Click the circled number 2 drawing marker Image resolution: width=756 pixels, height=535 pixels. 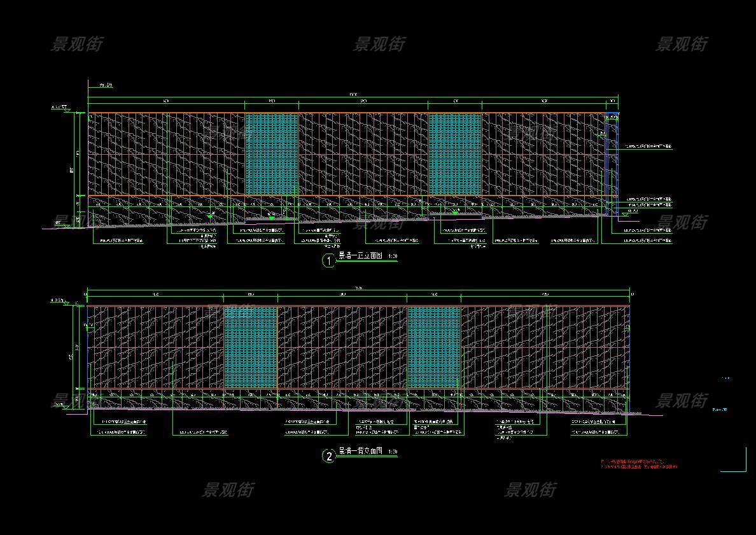(x=328, y=456)
